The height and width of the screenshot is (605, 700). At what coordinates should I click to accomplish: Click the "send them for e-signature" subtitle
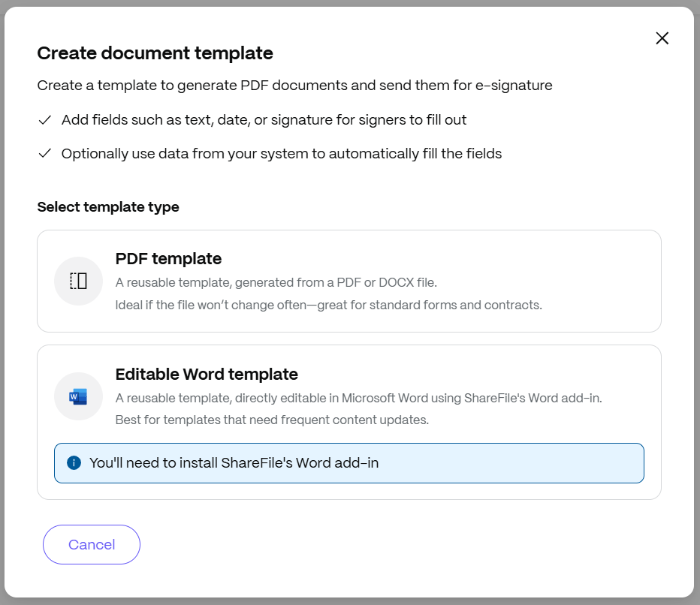point(294,86)
